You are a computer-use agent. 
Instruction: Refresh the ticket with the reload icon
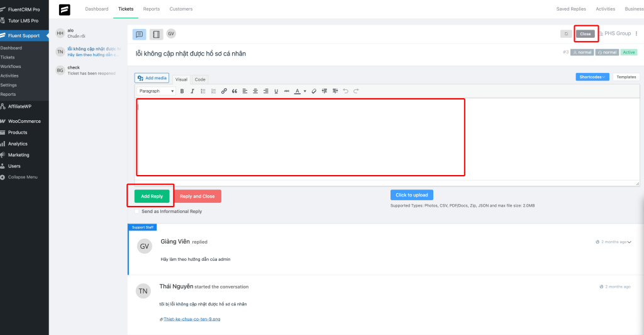pos(566,34)
